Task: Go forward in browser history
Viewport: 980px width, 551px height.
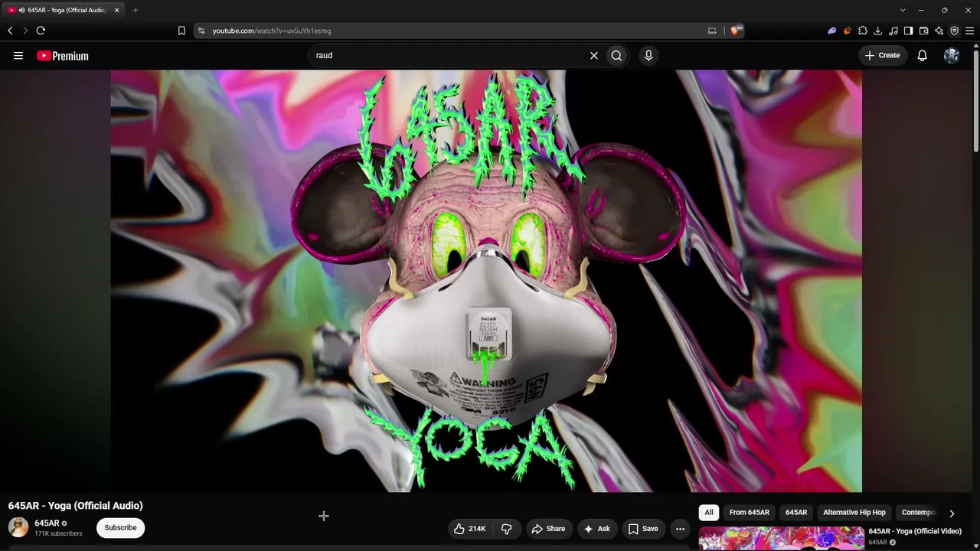Action: [x=24, y=31]
